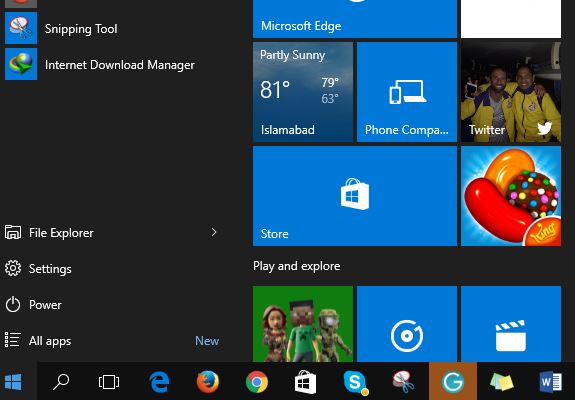Open the Islamabad weather tile
Viewport: 575px width, 400px height.
303,92
